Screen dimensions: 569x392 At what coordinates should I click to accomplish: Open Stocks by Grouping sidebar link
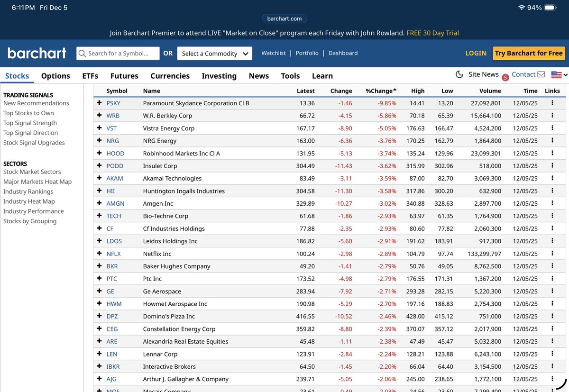[30, 221]
